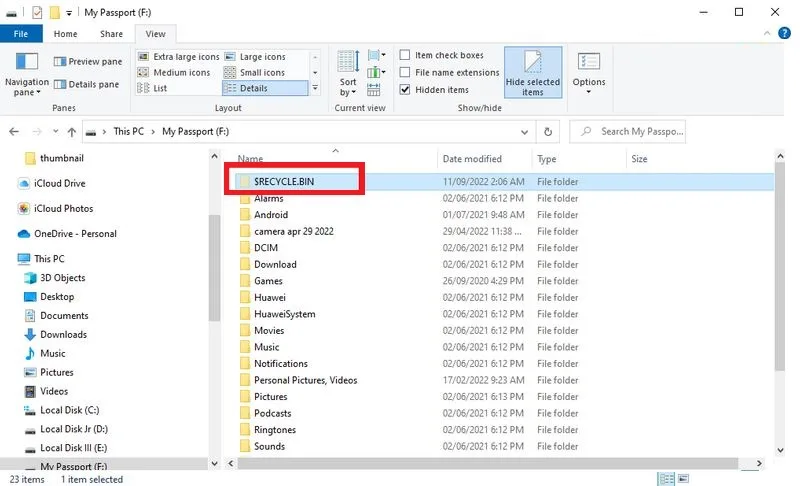Click the Search My Passport field

point(627,132)
